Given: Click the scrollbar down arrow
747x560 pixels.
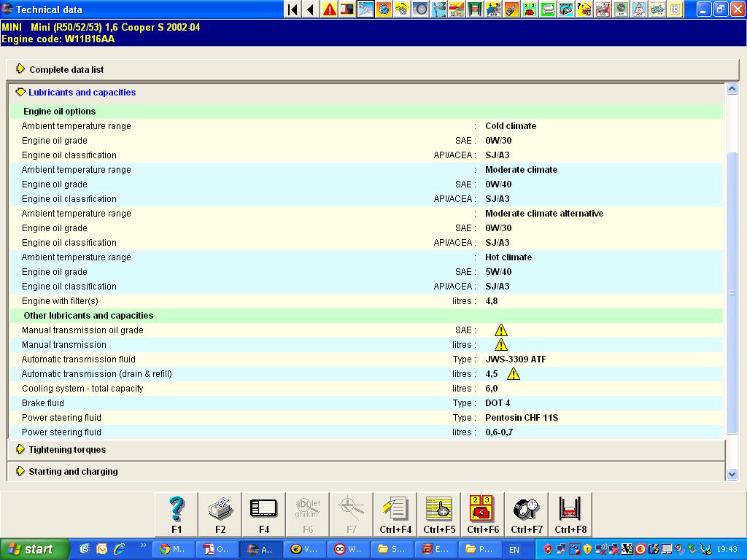Looking at the screenshot, I should [x=732, y=474].
